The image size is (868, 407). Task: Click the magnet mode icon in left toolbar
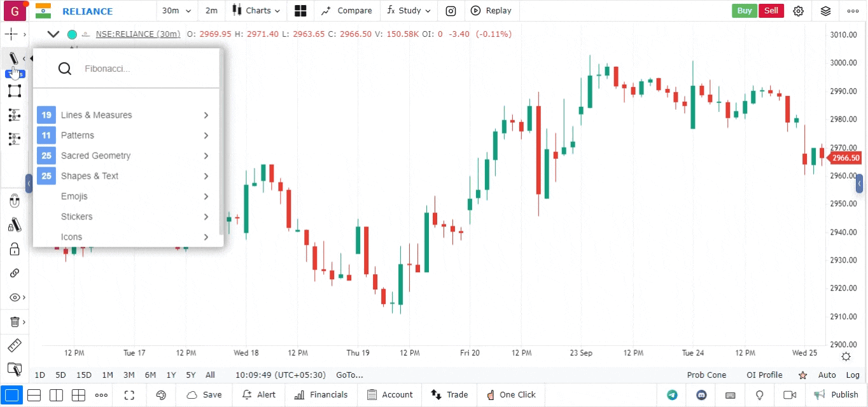point(15,202)
